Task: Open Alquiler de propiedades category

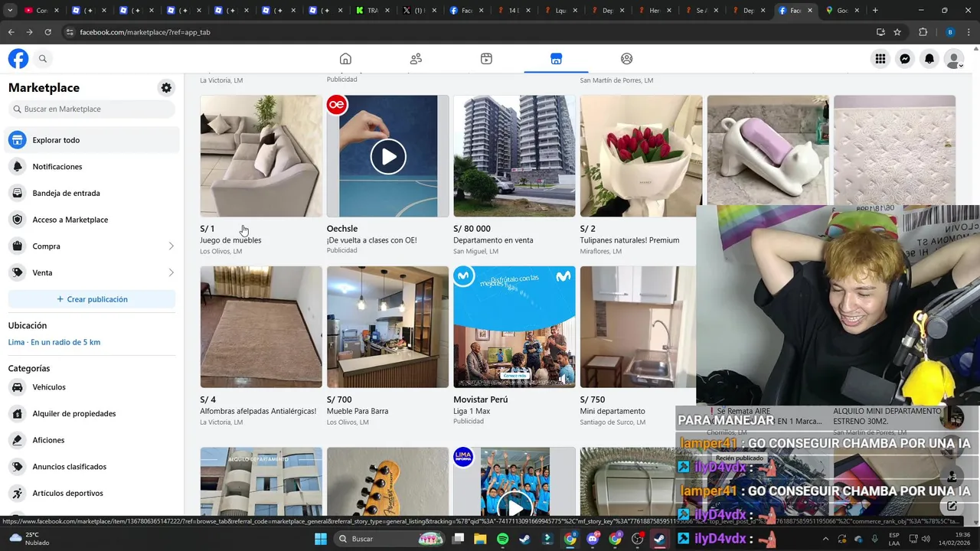Action: (93, 414)
